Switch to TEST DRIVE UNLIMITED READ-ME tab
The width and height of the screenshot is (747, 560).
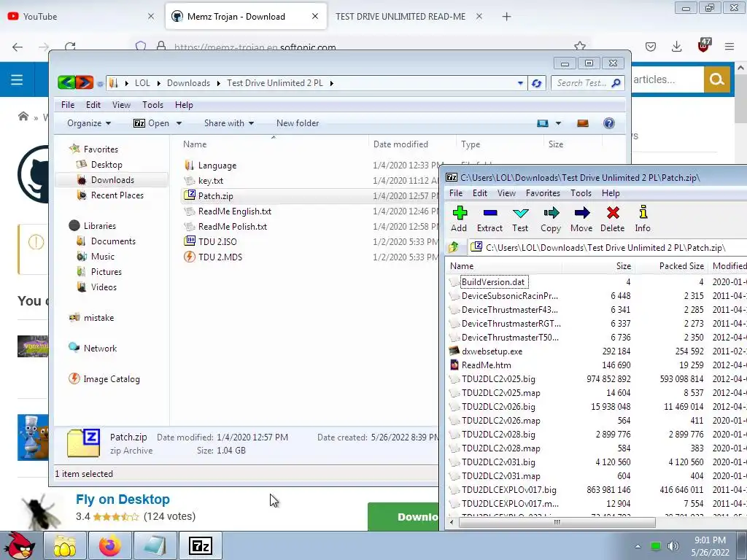[400, 17]
